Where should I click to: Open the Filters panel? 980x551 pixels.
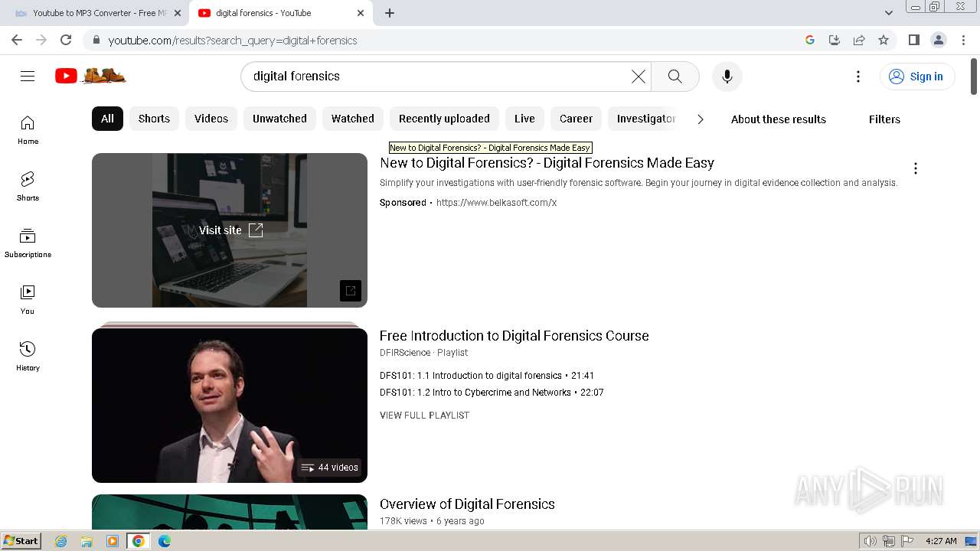(884, 119)
